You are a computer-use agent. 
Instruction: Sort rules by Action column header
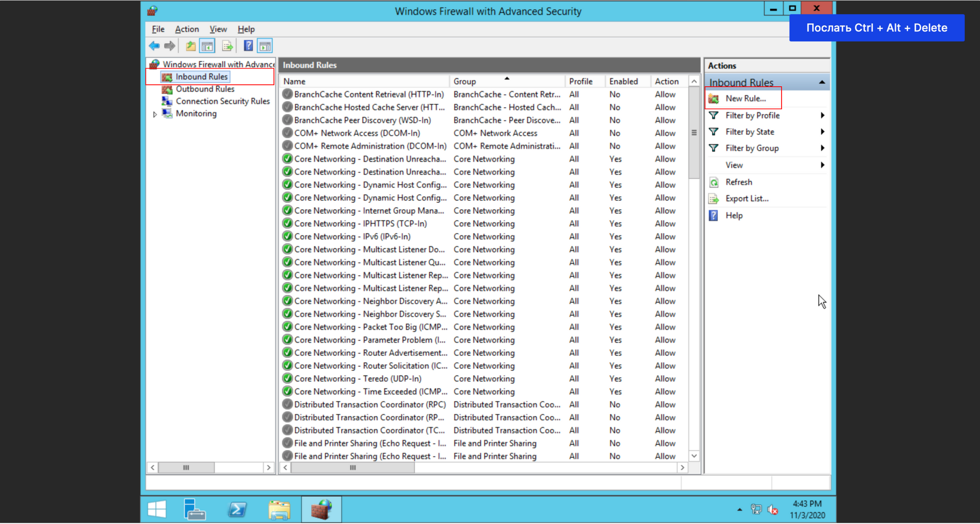(669, 81)
